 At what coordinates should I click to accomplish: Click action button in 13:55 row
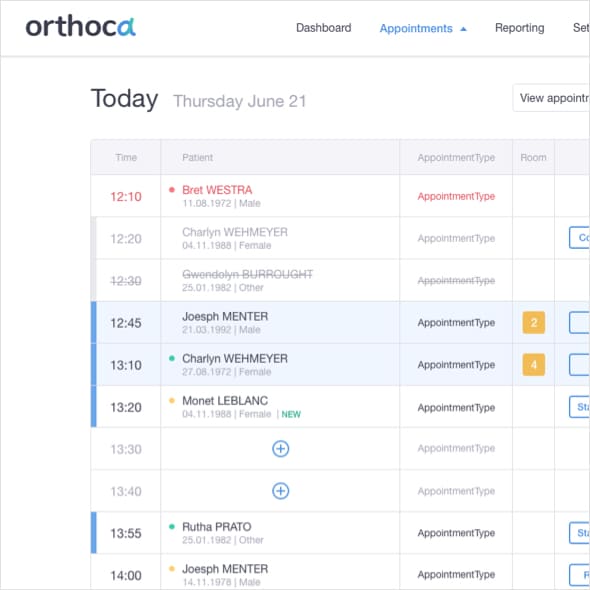tap(579, 533)
